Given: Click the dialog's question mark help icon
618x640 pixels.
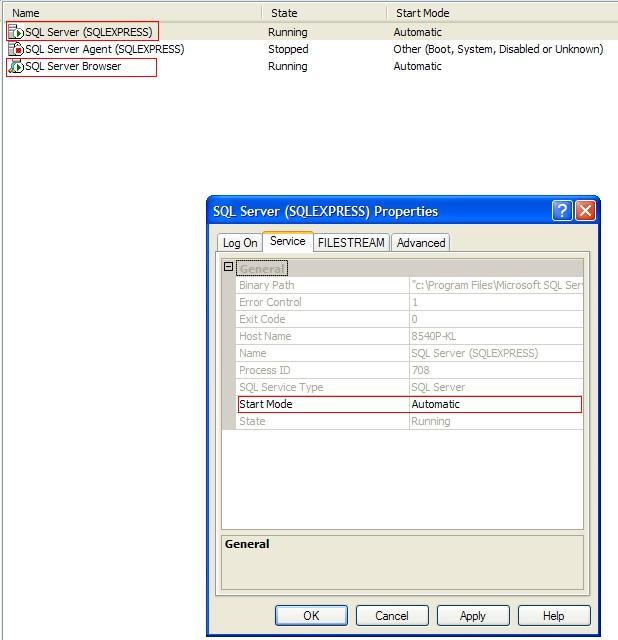Looking at the screenshot, I should 562,211.
